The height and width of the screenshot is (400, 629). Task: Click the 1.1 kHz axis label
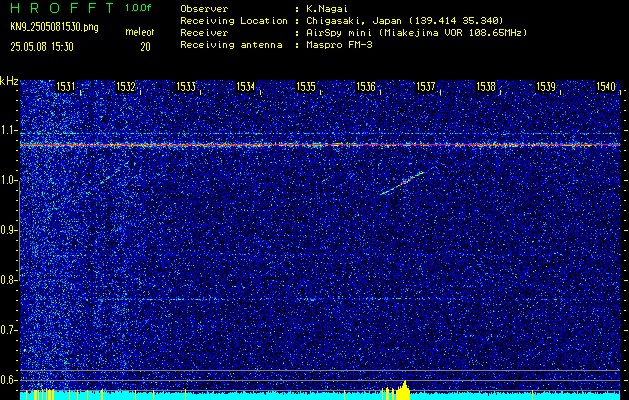[8, 130]
